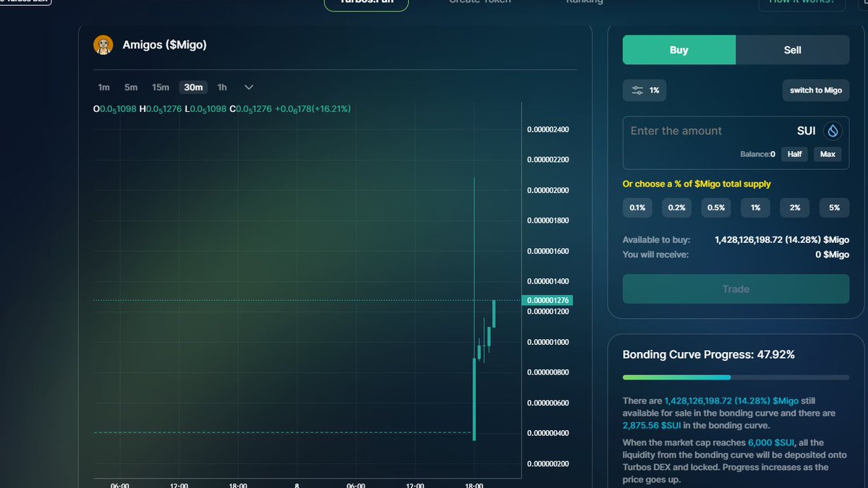The width and height of the screenshot is (868, 488).
Task: Choose 1% of total supply
Action: [755, 207]
